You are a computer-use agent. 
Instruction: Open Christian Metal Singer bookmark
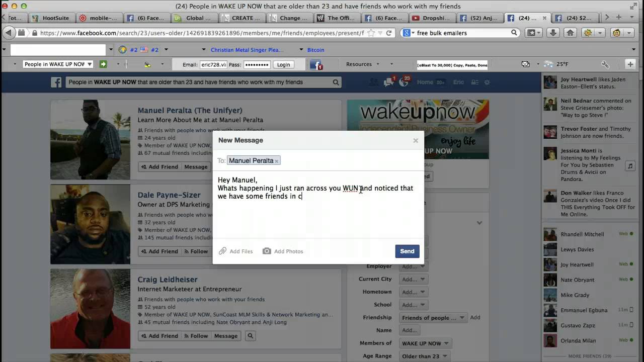pos(247,50)
